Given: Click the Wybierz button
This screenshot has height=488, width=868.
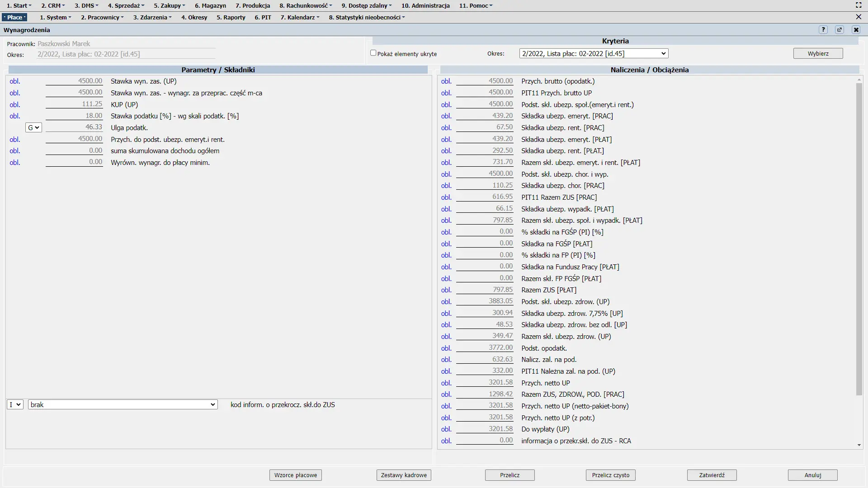Looking at the screenshot, I should (818, 53).
